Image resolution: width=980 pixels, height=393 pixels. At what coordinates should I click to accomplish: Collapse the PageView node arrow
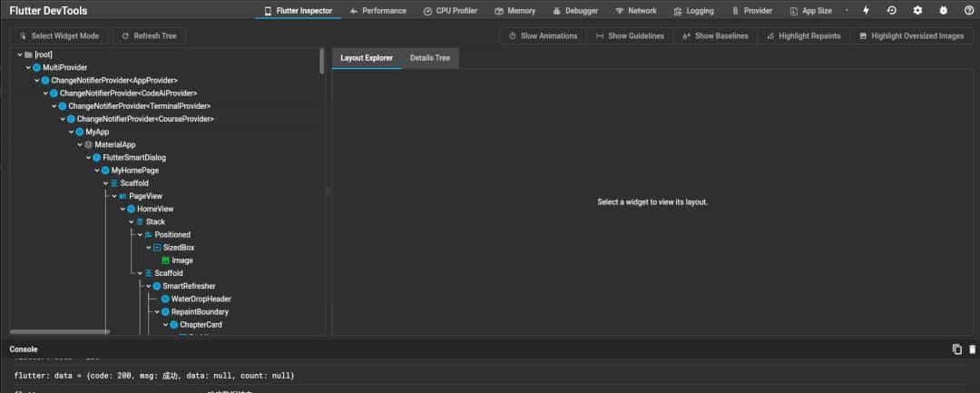[x=114, y=196]
